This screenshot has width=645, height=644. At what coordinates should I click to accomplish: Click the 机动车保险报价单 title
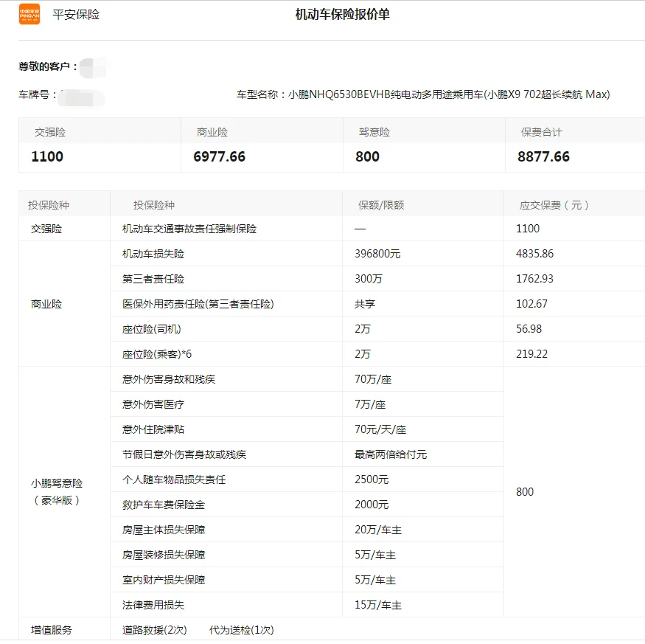coord(342,15)
